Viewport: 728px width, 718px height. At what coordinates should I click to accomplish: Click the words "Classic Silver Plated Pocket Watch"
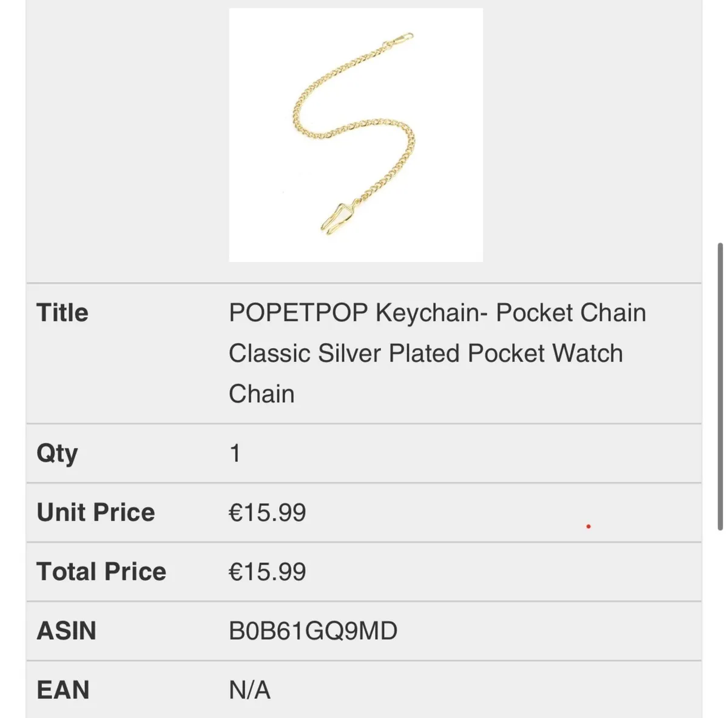[426, 353]
